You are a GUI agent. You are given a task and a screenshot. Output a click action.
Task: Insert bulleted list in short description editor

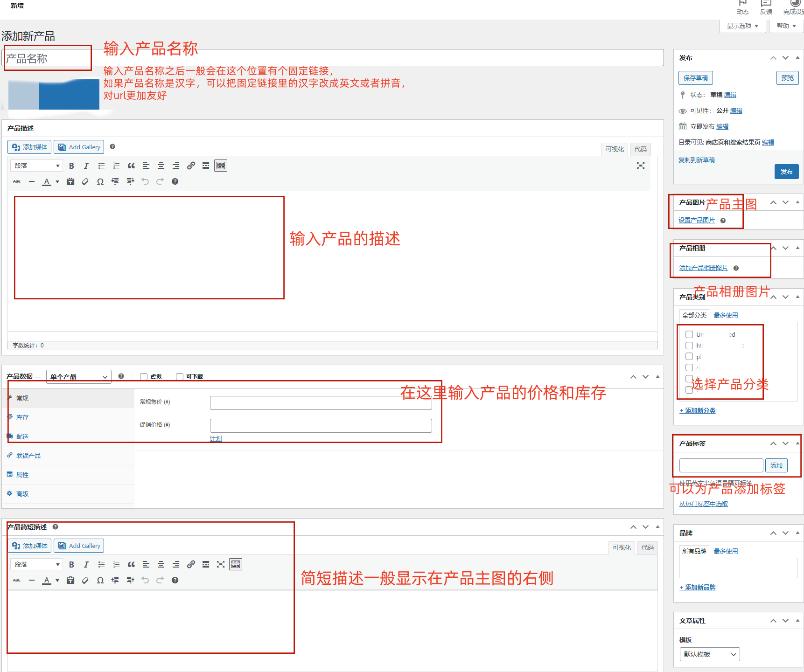[101, 565]
